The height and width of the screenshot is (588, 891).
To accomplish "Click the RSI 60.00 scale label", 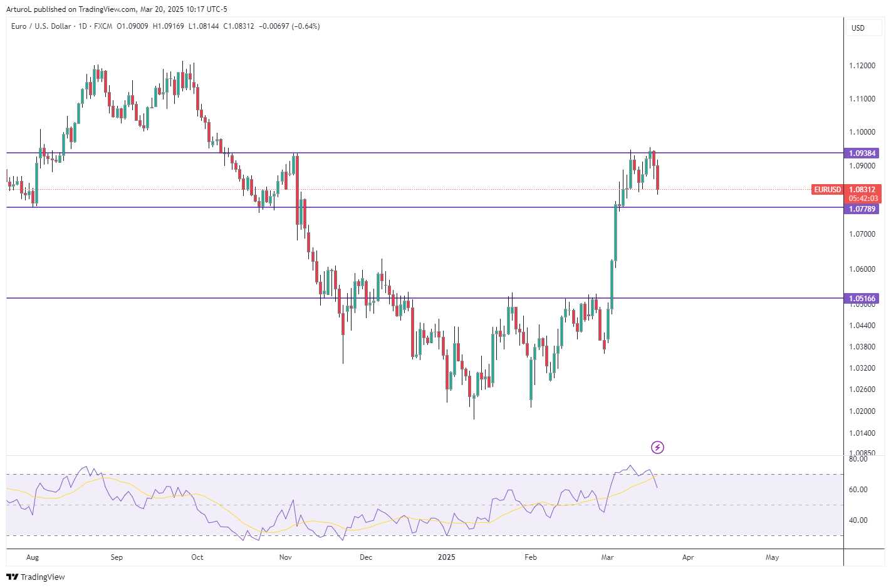I will (858, 490).
